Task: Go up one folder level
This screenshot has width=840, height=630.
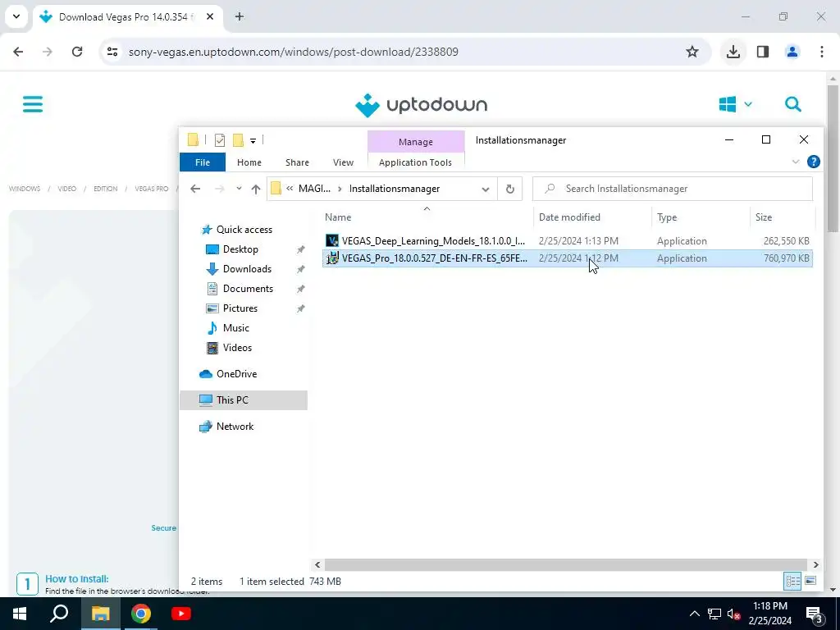Action: (256, 189)
